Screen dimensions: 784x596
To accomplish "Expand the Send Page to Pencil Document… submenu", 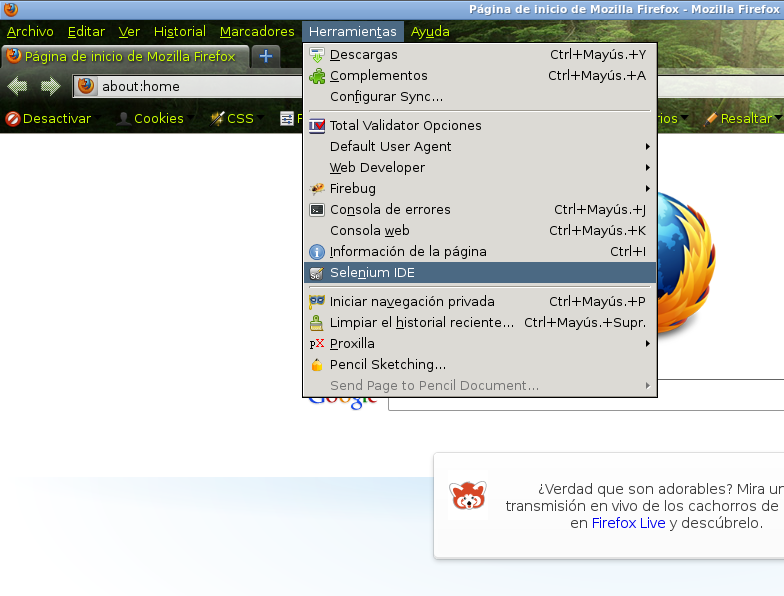I will [480, 386].
